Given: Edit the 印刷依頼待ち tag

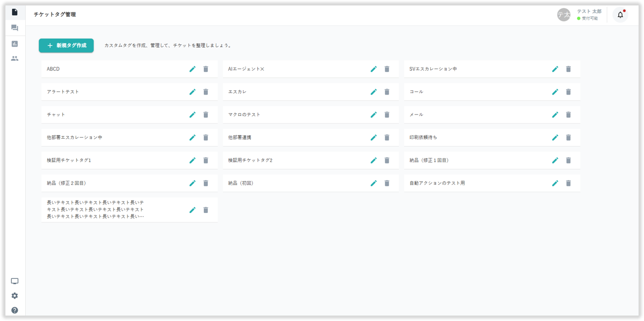Looking at the screenshot, I should click(555, 137).
